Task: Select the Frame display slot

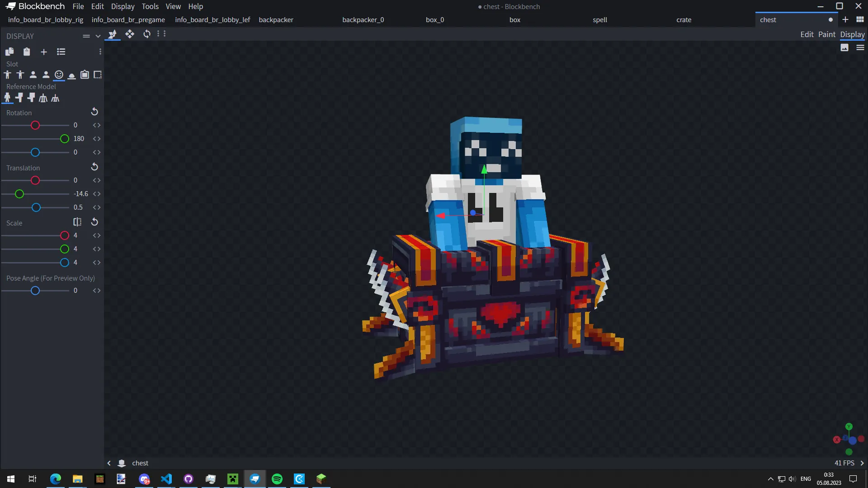Action: (x=85, y=75)
